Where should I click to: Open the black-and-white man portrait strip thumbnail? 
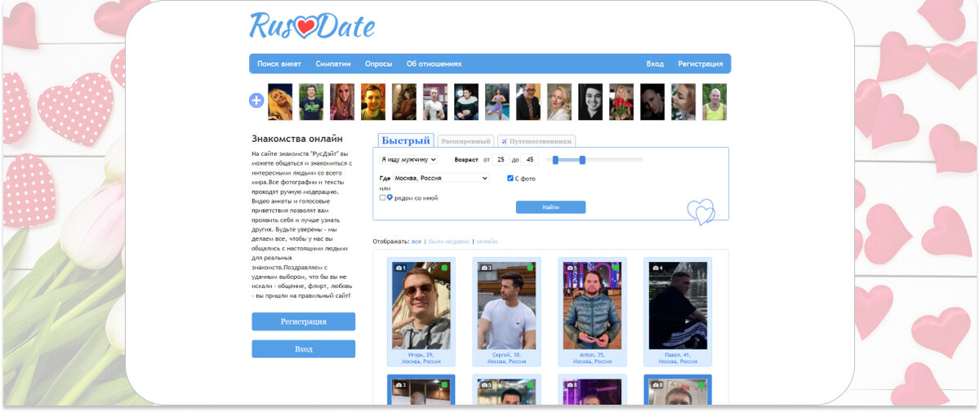click(x=590, y=102)
